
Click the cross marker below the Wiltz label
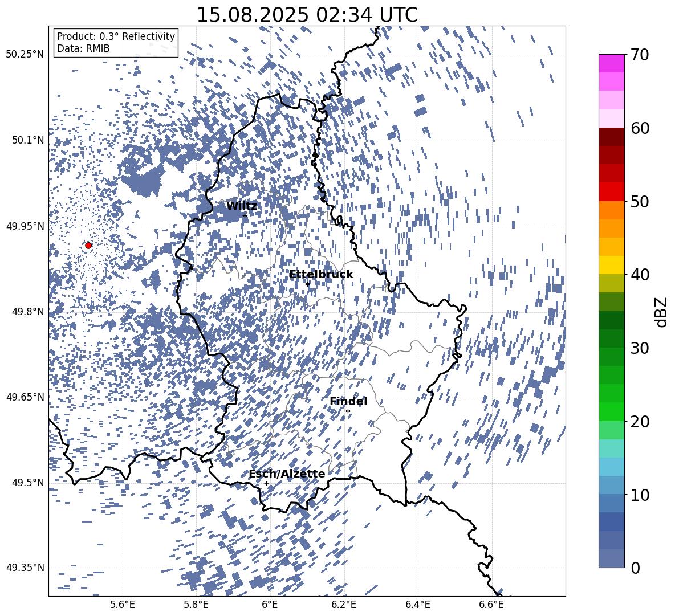(245, 215)
